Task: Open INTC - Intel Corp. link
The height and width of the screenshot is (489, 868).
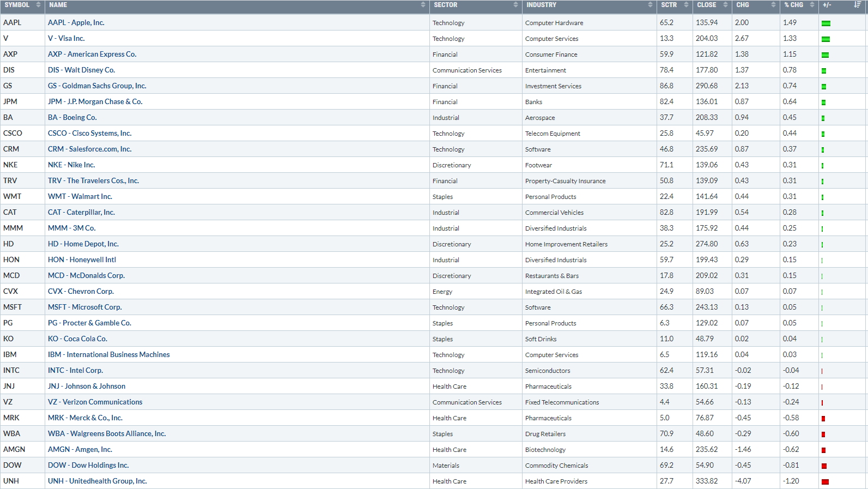Action: 75,370
